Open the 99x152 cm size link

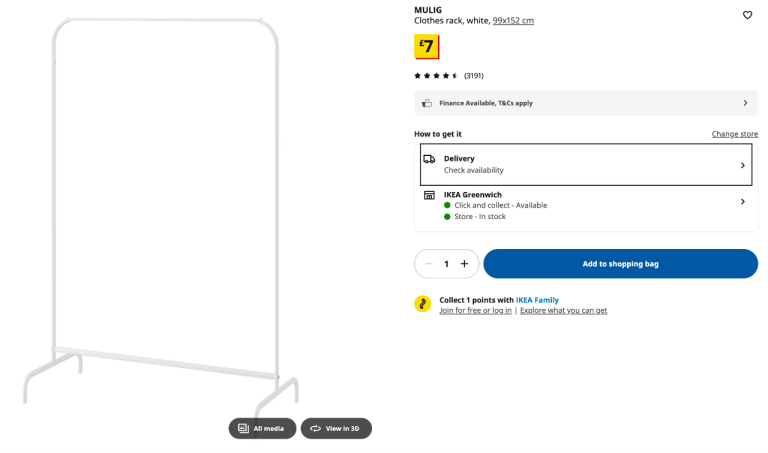pyautogui.click(x=513, y=21)
